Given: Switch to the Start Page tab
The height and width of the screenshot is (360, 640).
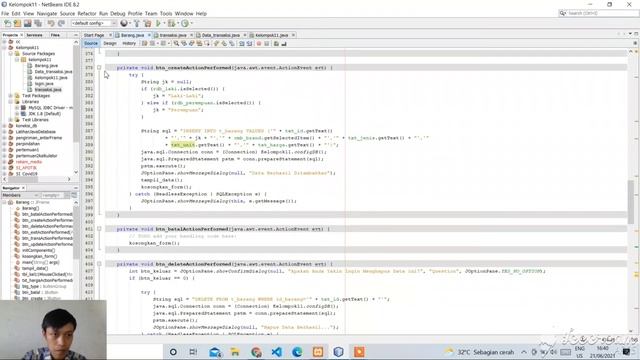Looking at the screenshot, I should tap(94, 35).
